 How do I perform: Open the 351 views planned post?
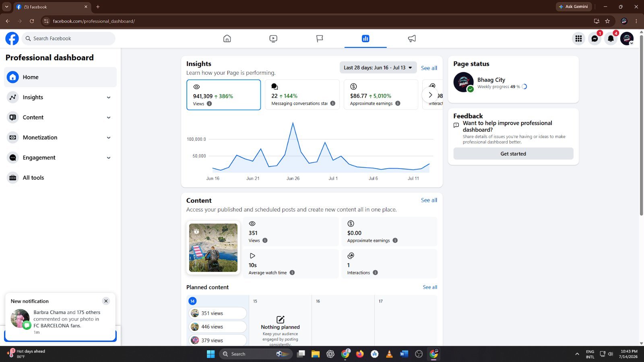pyautogui.click(x=217, y=313)
